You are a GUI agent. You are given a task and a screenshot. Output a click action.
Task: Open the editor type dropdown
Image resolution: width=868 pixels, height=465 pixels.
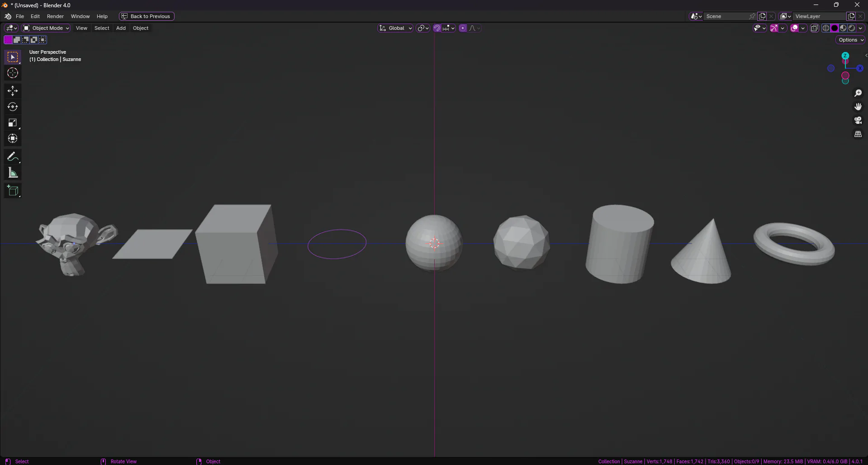pos(11,28)
